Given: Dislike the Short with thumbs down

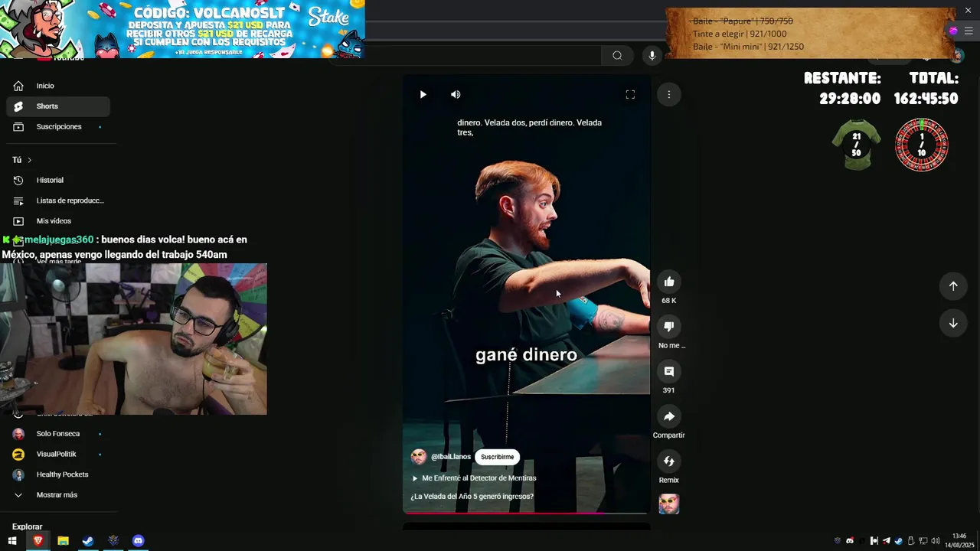Looking at the screenshot, I should point(668,326).
